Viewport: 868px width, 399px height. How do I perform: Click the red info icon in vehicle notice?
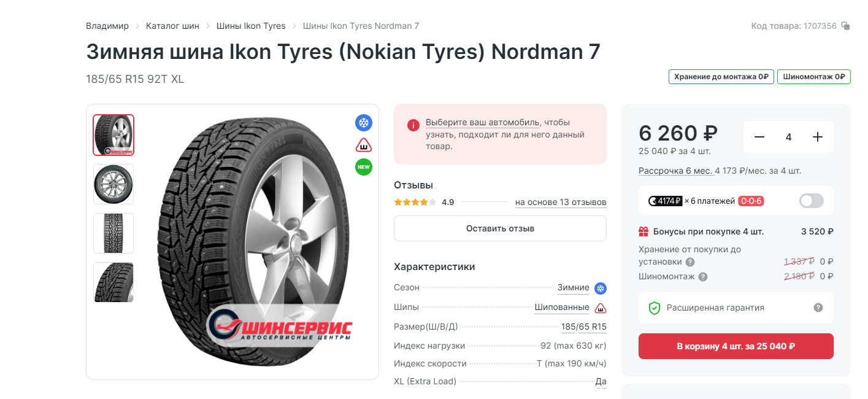pyautogui.click(x=413, y=125)
